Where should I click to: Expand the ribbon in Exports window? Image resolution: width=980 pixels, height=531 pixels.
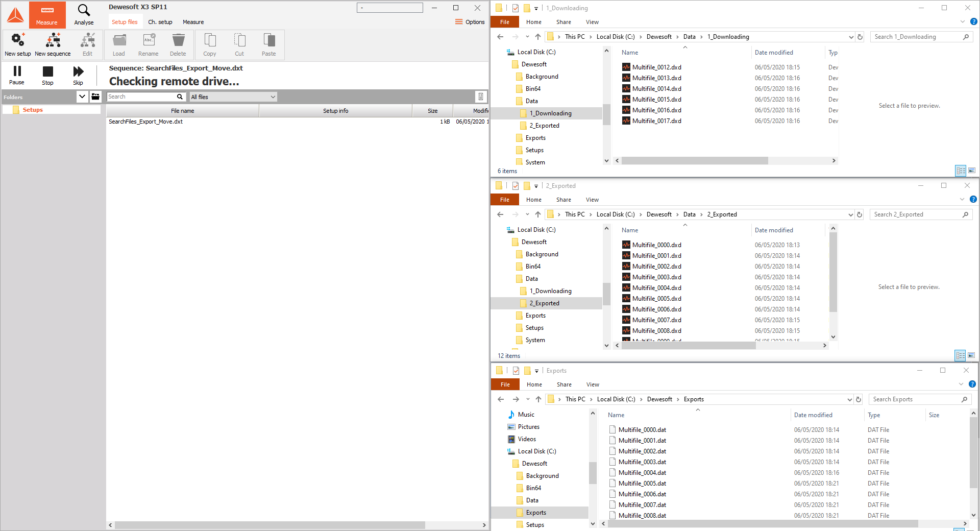(961, 384)
